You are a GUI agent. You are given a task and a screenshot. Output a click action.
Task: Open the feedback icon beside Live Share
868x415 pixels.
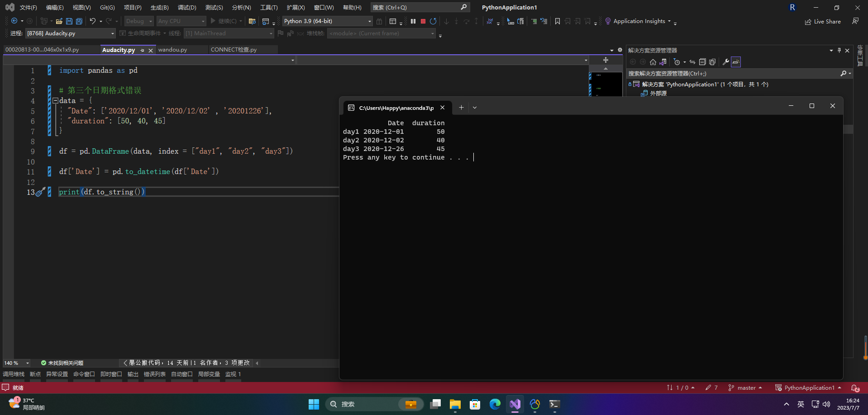[855, 21]
